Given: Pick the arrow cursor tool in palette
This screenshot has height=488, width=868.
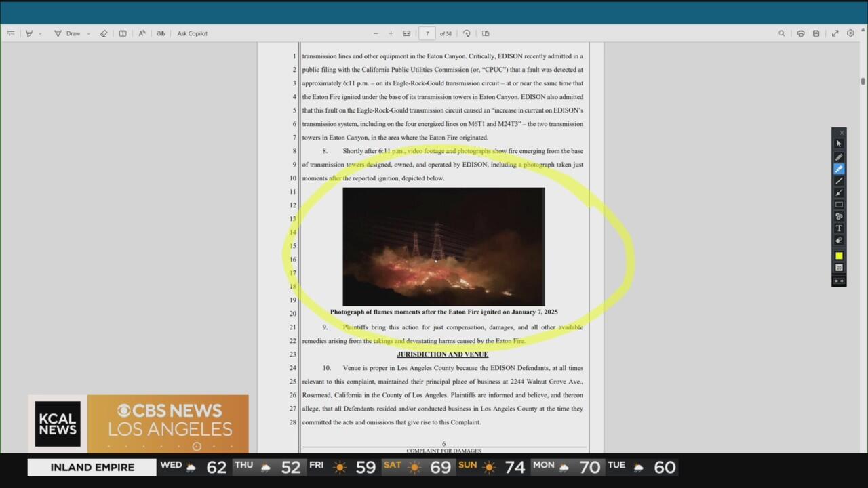Looking at the screenshot, I should click(839, 144).
